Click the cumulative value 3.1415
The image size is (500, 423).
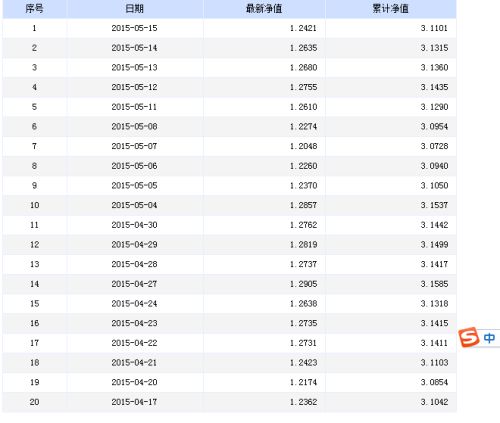click(434, 323)
